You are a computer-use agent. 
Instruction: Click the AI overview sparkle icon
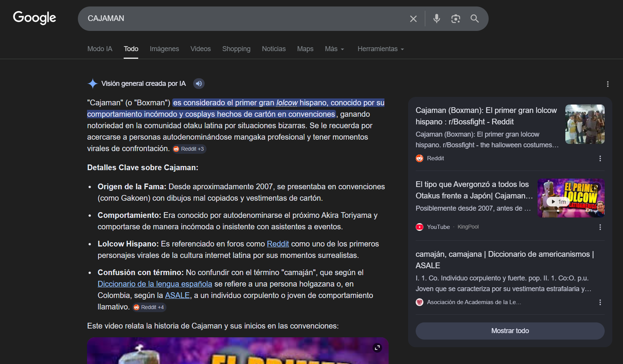pos(92,84)
